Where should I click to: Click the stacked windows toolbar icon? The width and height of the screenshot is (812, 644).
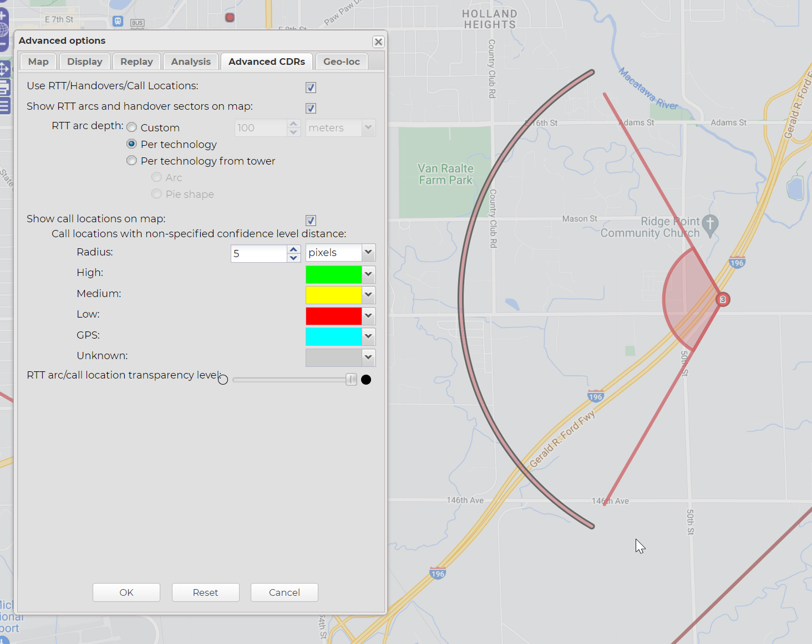click(x=4, y=88)
